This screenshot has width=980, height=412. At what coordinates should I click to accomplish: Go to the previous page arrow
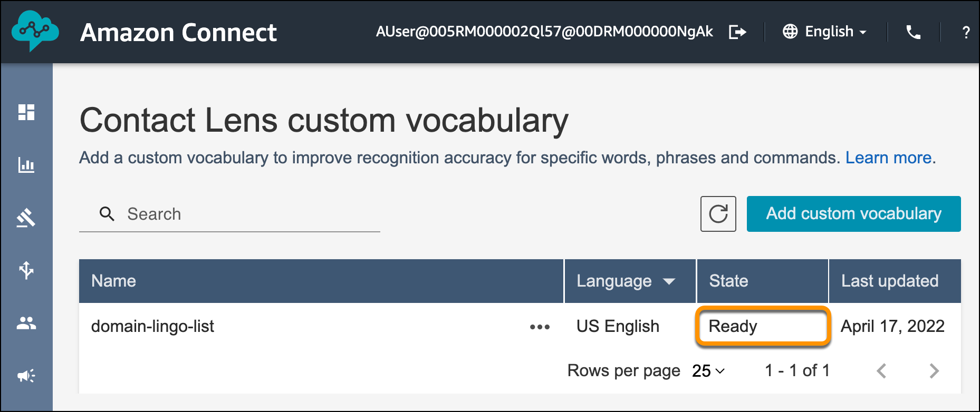click(x=881, y=371)
